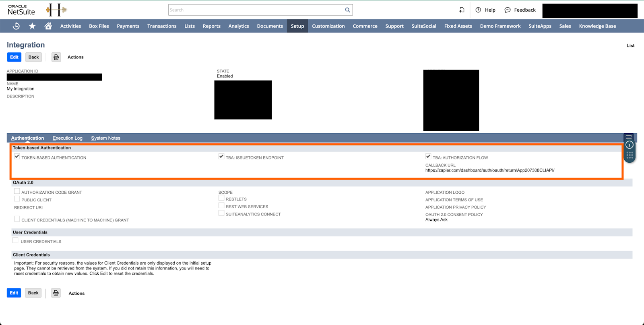
Task: Open the Support menu
Action: click(394, 26)
